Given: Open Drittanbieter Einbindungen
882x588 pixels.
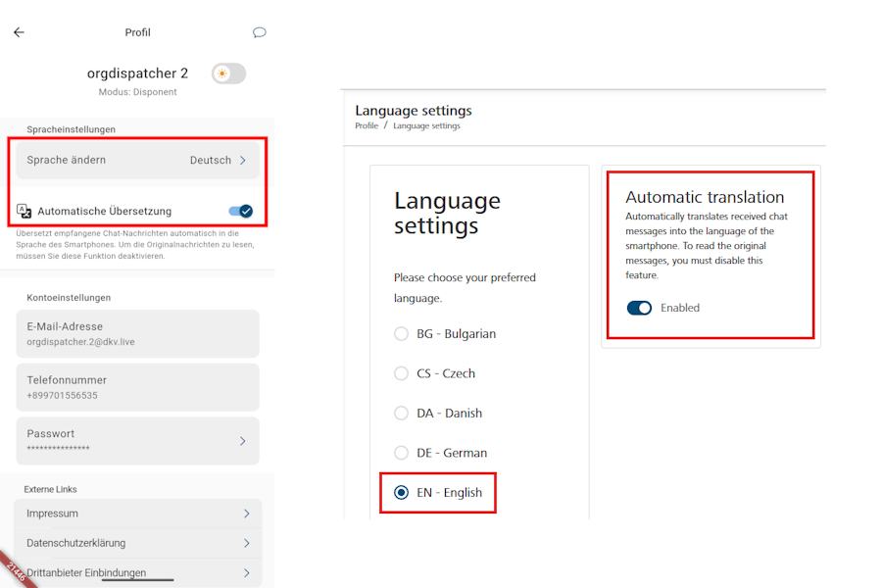Looking at the screenshot, I should click(138, 572).
